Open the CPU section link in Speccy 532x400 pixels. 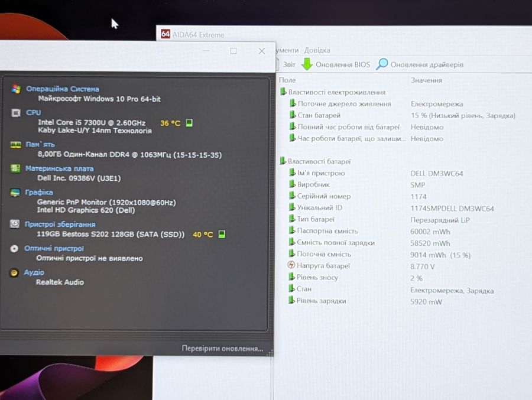(x=33, y=113)
